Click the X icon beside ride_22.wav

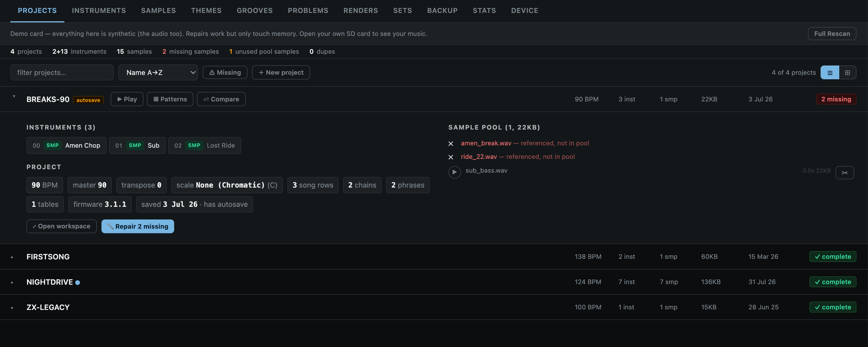click(451, 157)
